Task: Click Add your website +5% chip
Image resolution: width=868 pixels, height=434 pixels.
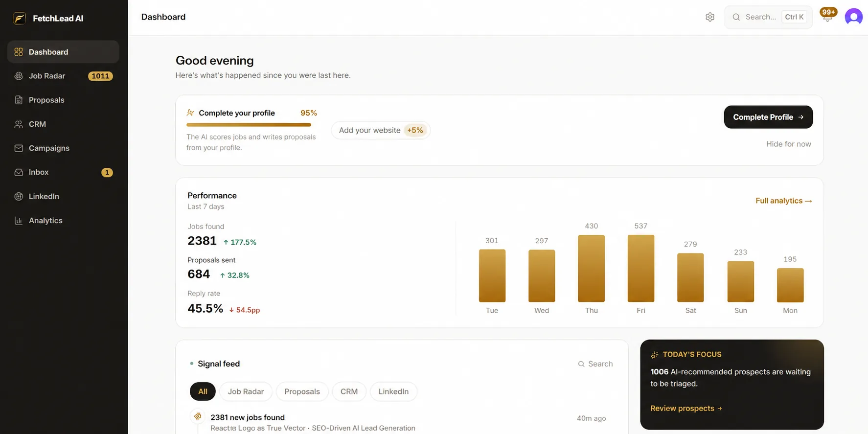Action: pos(381,130)
